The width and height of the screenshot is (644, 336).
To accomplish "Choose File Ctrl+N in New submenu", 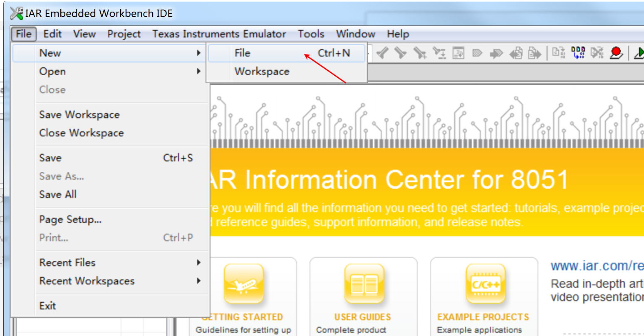I will pos(287,53).
